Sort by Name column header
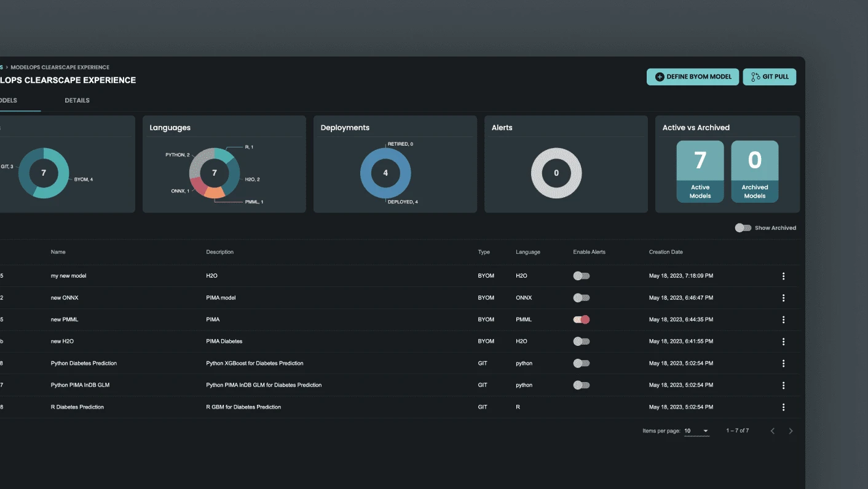Image resolution: width=868 pixels, height=489 pixels. click(58, 252)
